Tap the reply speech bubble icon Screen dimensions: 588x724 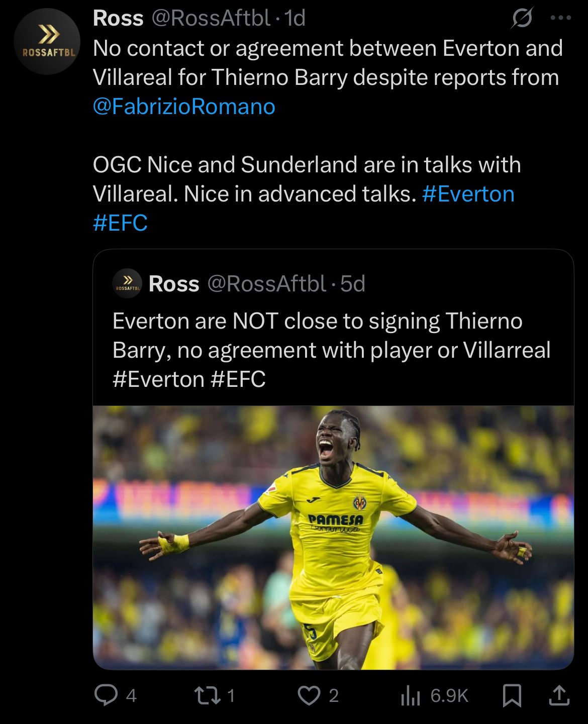pos(106,695)
